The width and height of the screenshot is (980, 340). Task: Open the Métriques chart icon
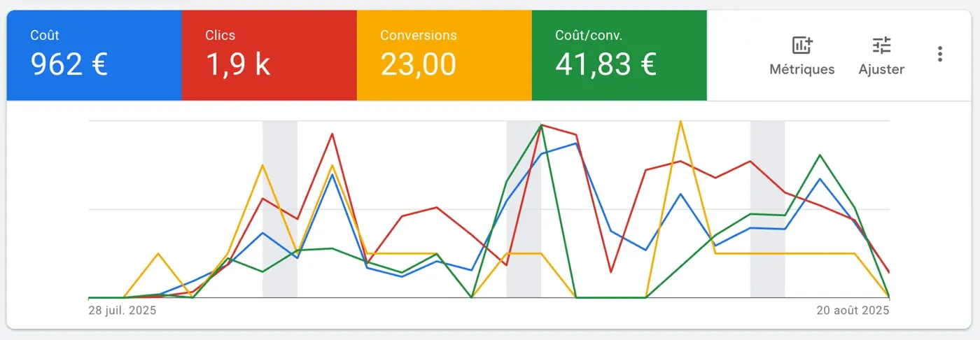click(x=802, y=45)
